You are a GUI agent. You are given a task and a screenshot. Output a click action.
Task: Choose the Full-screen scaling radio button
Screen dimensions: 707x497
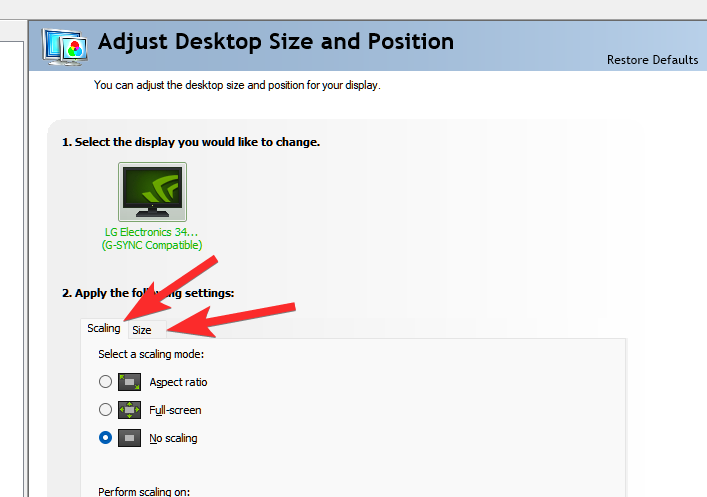pos(105,410)
